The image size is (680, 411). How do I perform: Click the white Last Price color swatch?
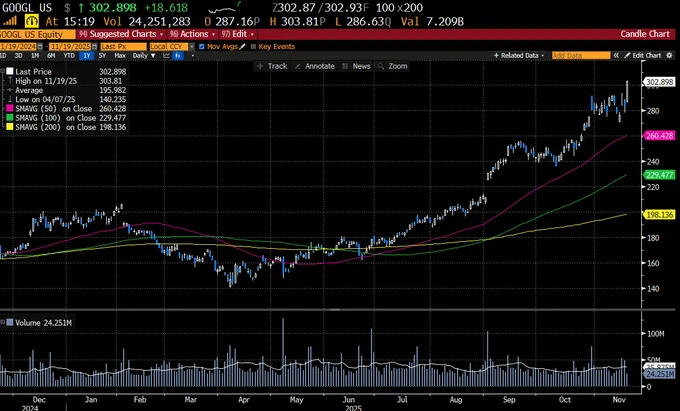10,72
